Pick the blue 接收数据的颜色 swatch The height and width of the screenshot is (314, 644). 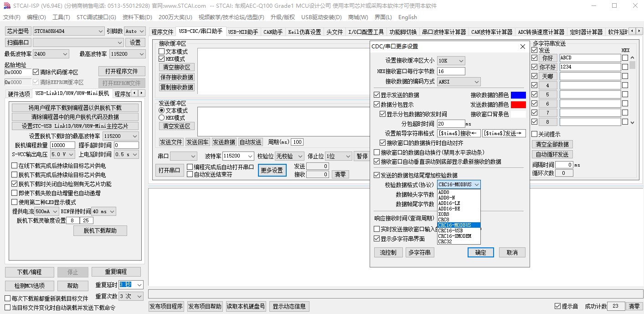click(518, 95)
